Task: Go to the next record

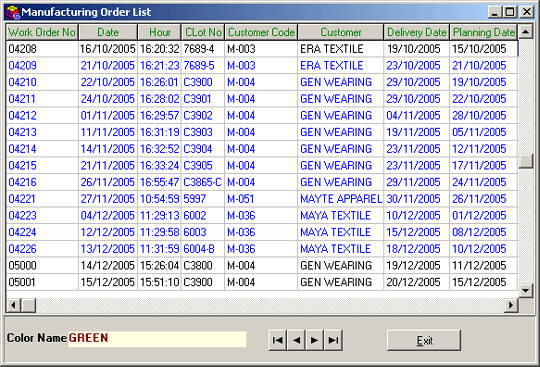Action: point(314,340)
